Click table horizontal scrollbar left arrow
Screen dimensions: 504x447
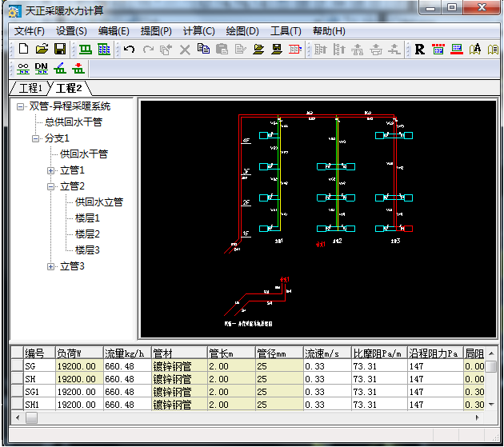[x=18, y=417]
